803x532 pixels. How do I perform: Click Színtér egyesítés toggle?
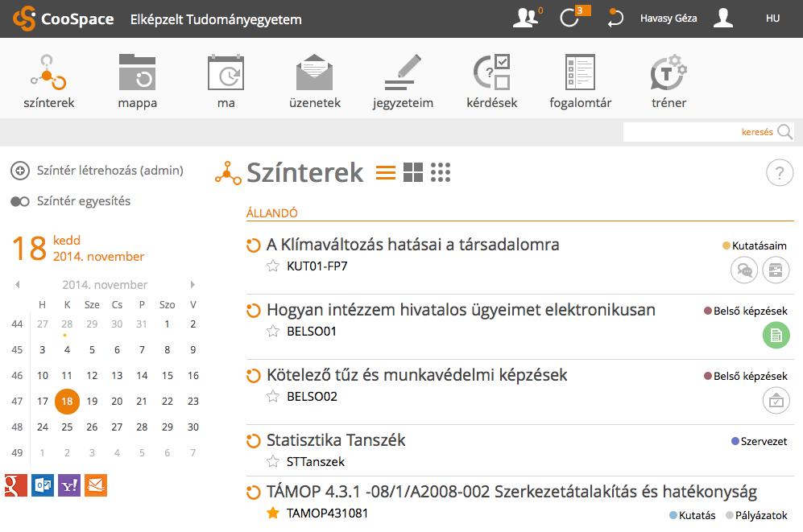71,201
